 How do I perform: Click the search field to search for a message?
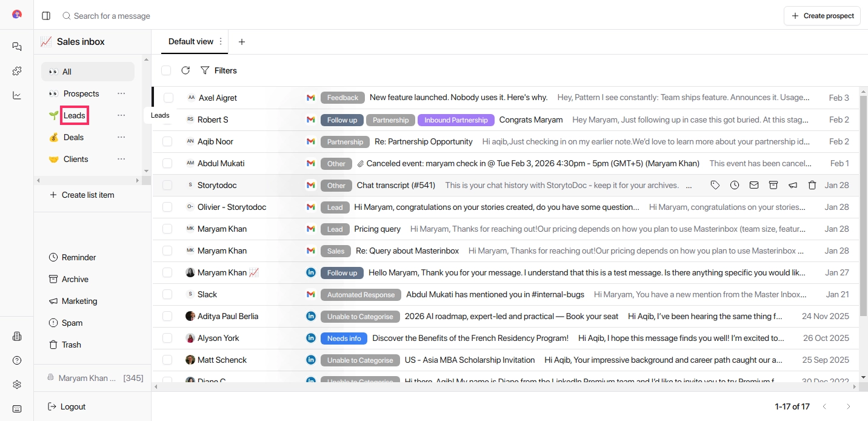coord(113,15)
